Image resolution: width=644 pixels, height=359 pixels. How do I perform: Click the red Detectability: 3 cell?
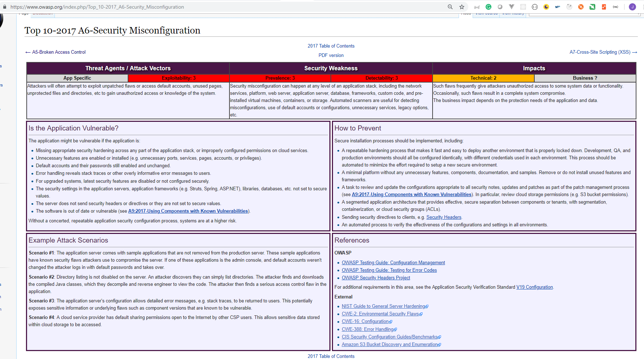click(382, 78)
